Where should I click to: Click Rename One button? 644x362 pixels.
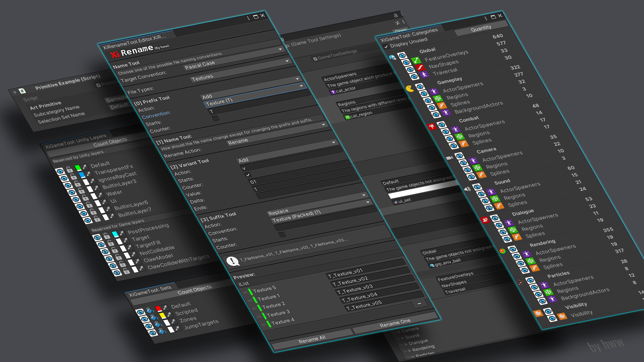(395, 323)
